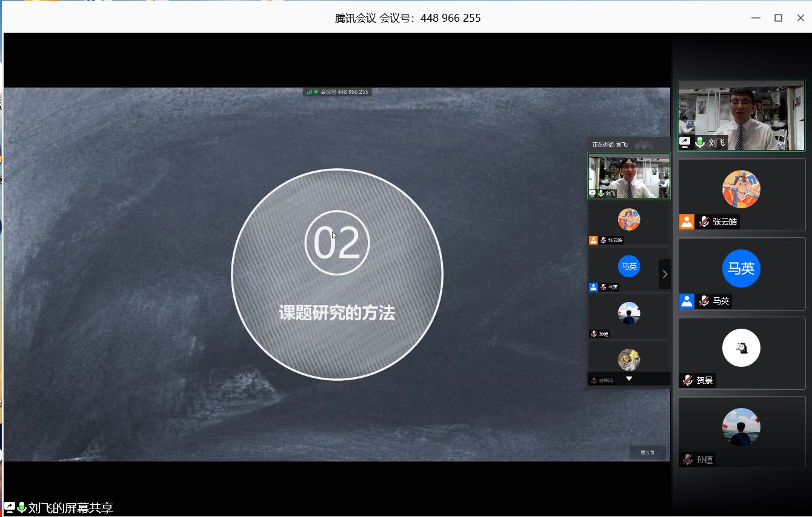This screenshot has width=812, height=517.
Task: Select 刘飞's video thumbnail in the right panel
Action: tap(741, 115)
